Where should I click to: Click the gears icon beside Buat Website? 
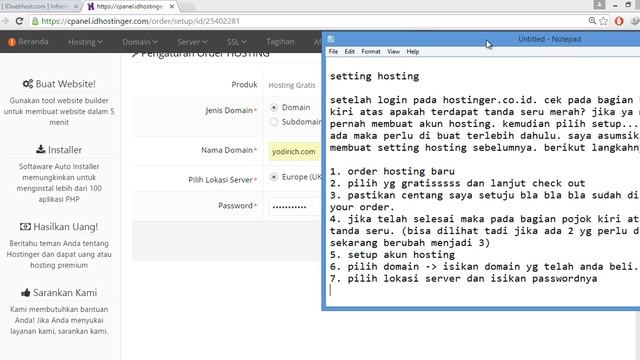coord(28,84)
